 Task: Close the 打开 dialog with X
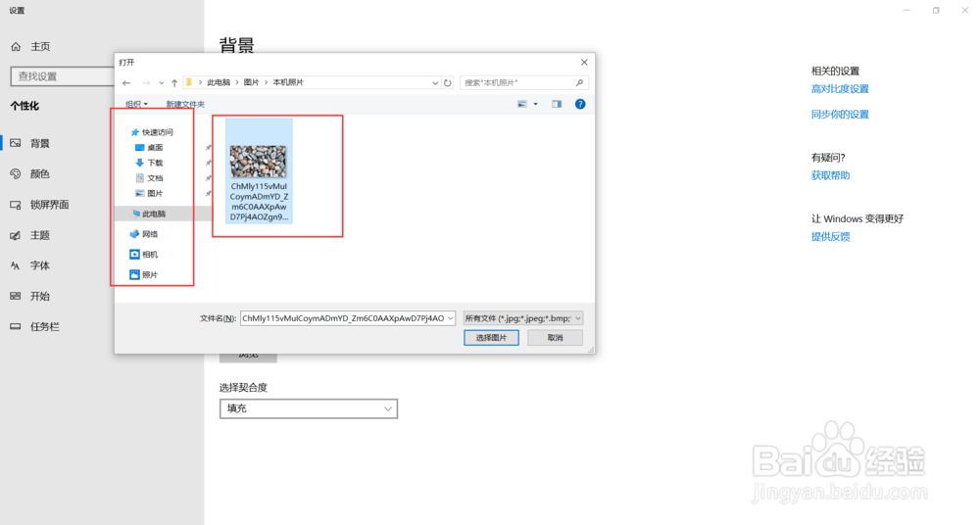(584, 62)
